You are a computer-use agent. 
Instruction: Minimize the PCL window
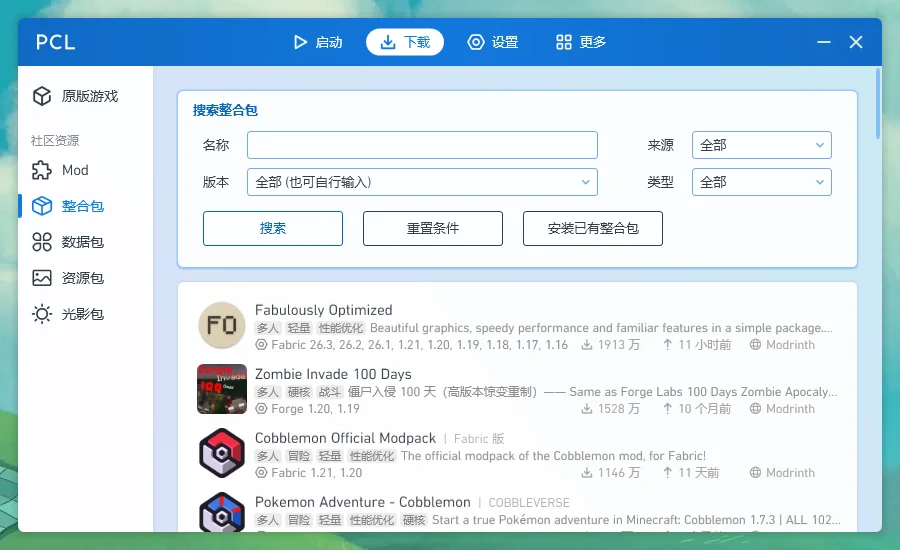tap(824, 42)
